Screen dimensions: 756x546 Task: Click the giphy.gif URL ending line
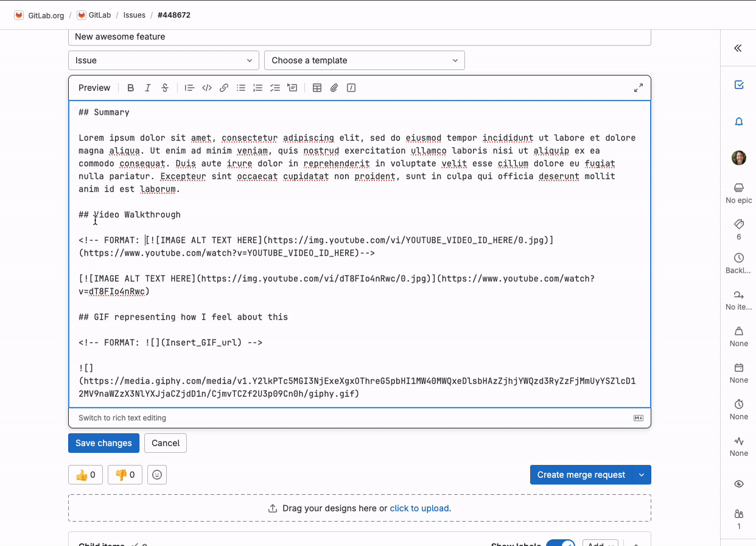tap(219, 394)
